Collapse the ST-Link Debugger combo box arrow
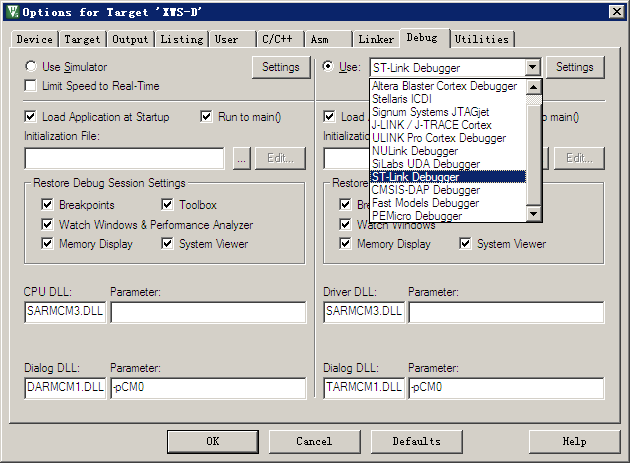630x463 pixels. (532, 67)
